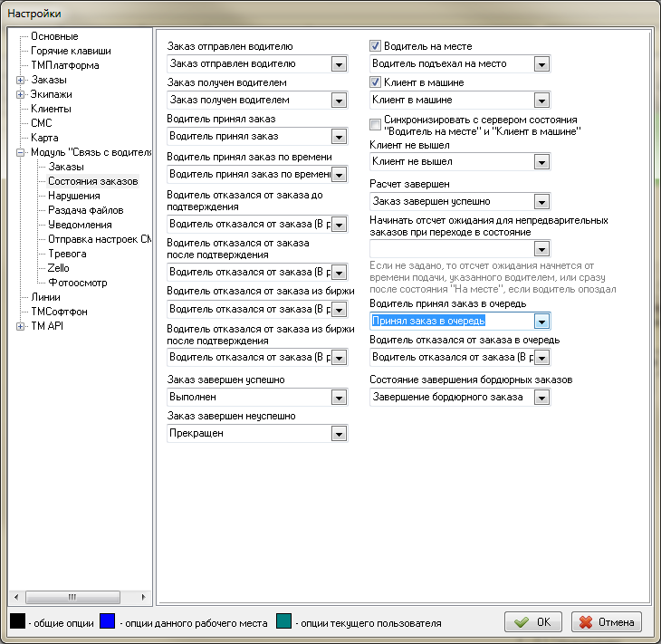Select Фотоосмотр in the settings tree
The height and width of the screenshot is (644, 661).
click(77, 284)
